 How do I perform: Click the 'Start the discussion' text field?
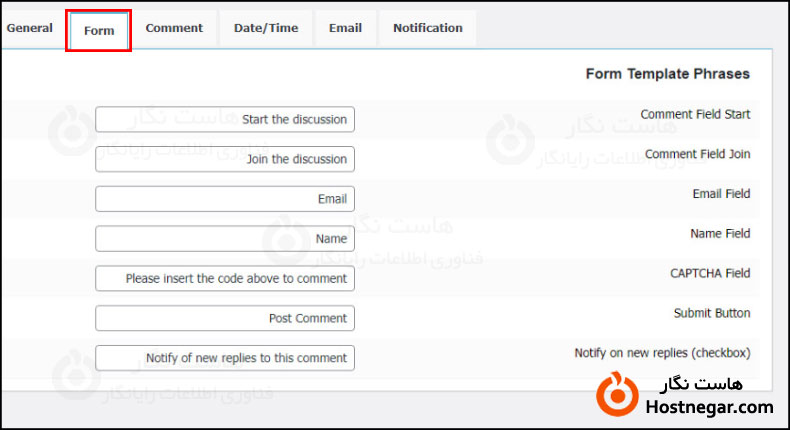click(225, 120)
